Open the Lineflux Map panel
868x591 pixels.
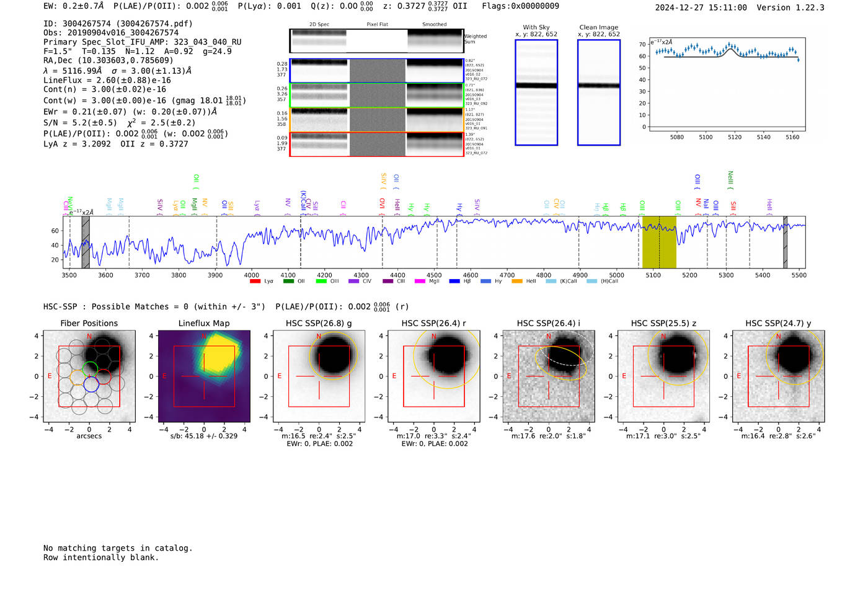coord(204,376)
